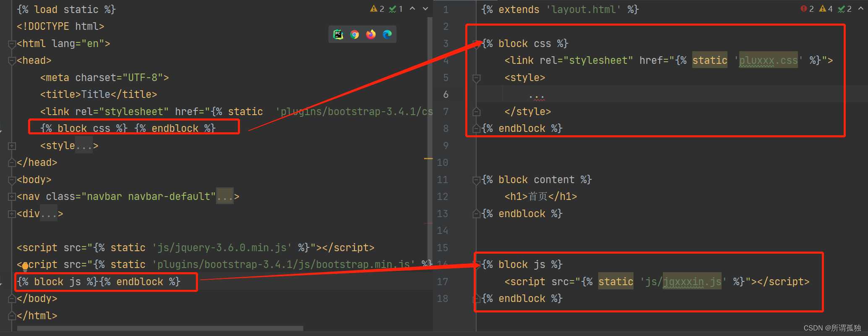
Task: Click line number 6 in right gutter
Action: point(446,94)
